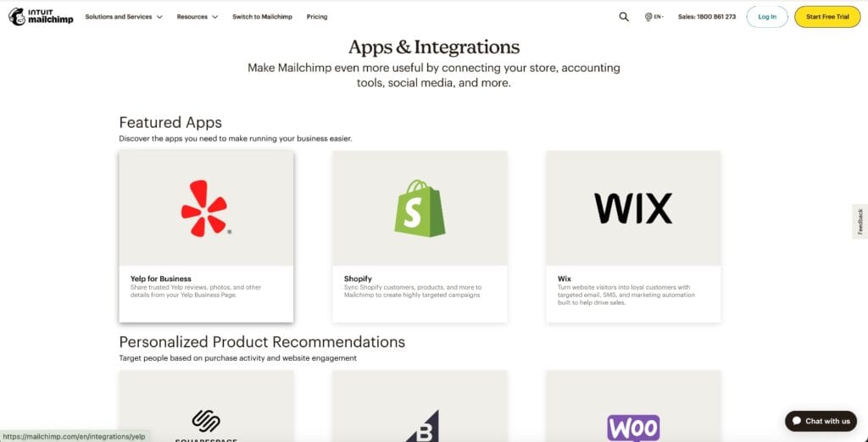The image size is (868, 442).
Task: Open the Shopify bag logo image
Action: [420, 208]
